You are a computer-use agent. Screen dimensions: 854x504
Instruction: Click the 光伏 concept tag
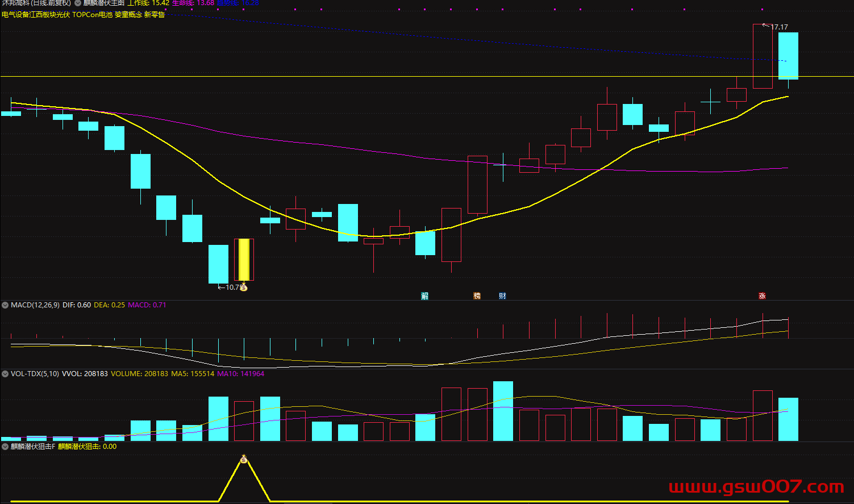tap(63, 15)
